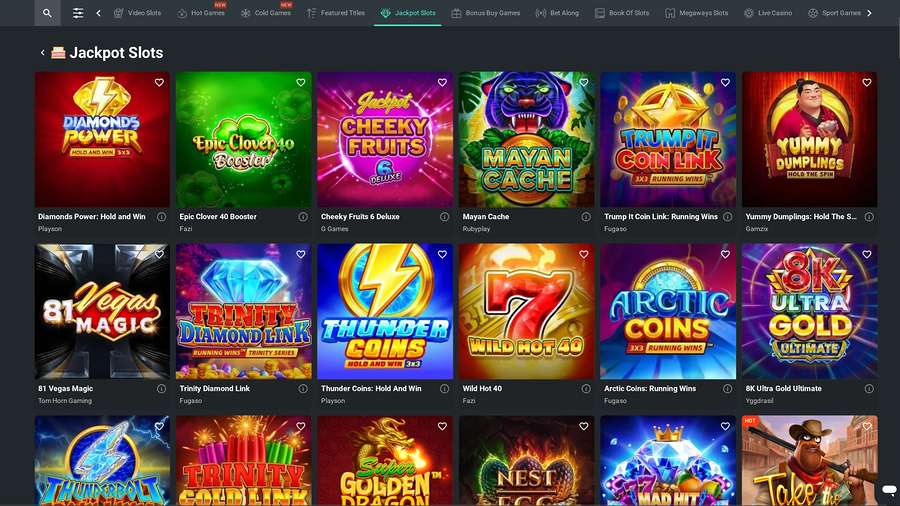This screenshot has width=900, height=506.
Task: Favorite Trump It Coin Link with the heart
Action: coord(726,83)
